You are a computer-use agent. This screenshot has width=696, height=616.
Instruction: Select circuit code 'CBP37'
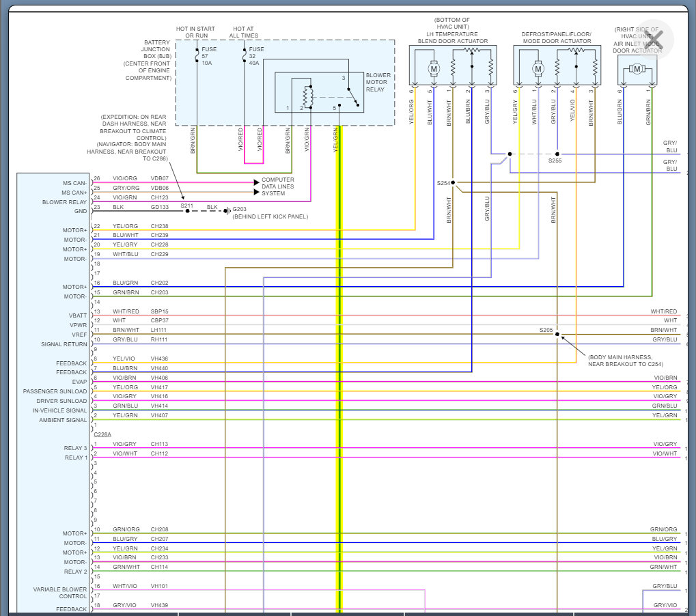point(159,320)
